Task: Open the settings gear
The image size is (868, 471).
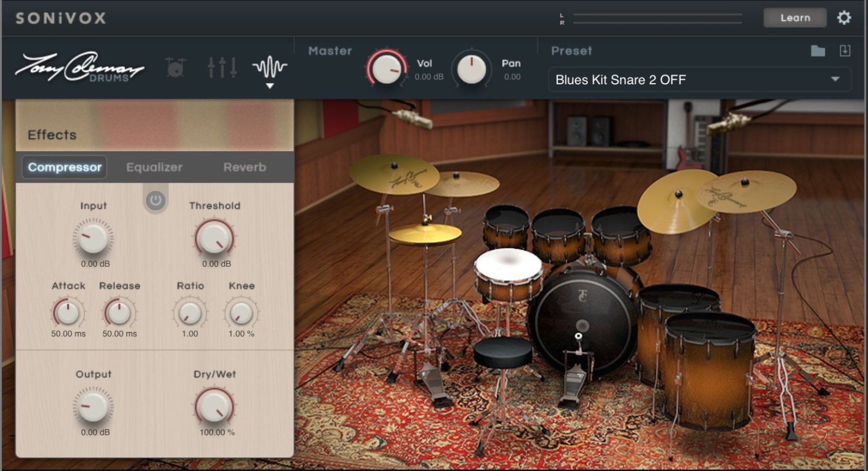Action: (x=844, y=17)
